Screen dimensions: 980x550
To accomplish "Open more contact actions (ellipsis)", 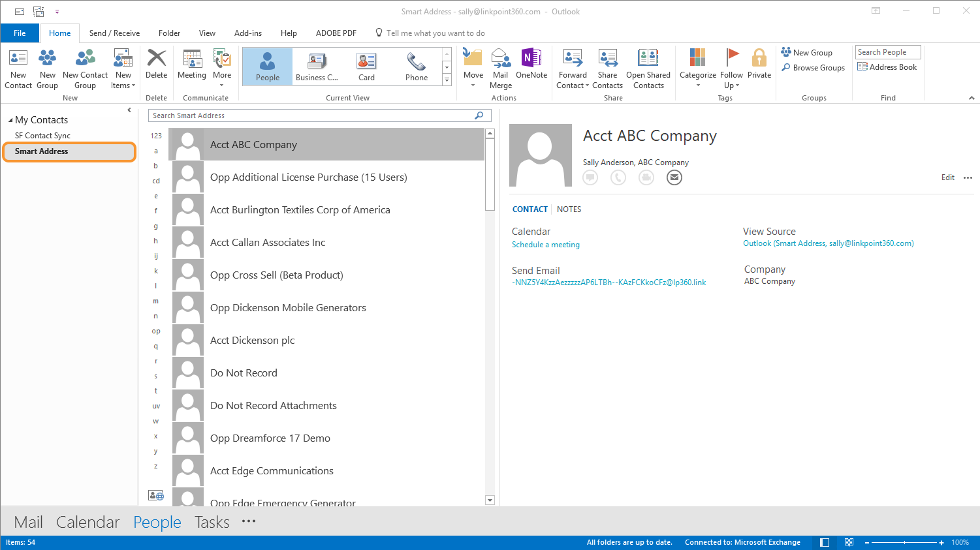I will [x=968, y=177].
